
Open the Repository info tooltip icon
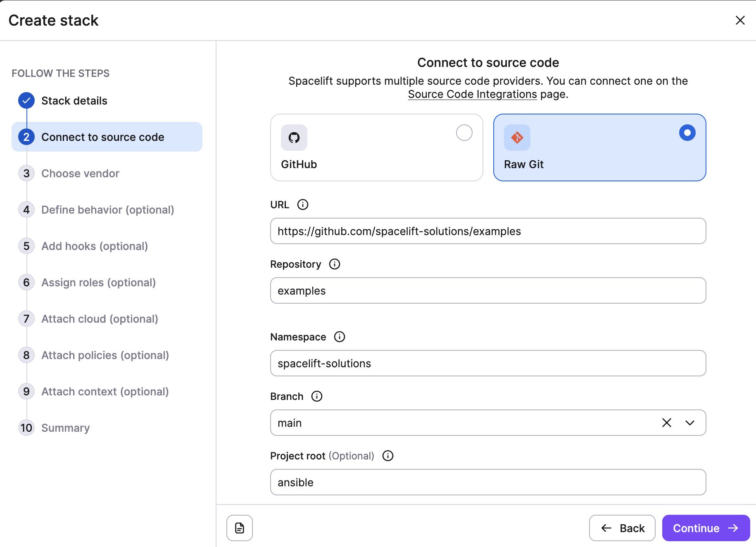[335, 264]
